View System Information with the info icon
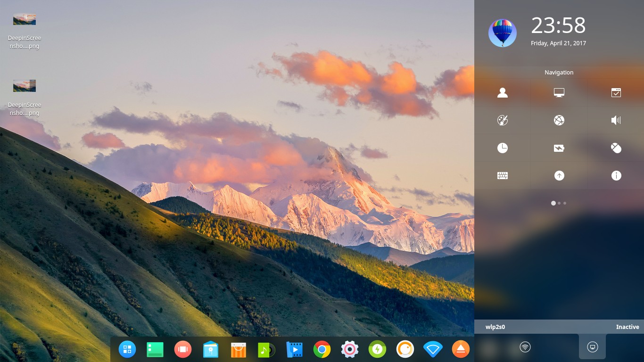This screenshot has height=362, width=644. click(616, 175)
